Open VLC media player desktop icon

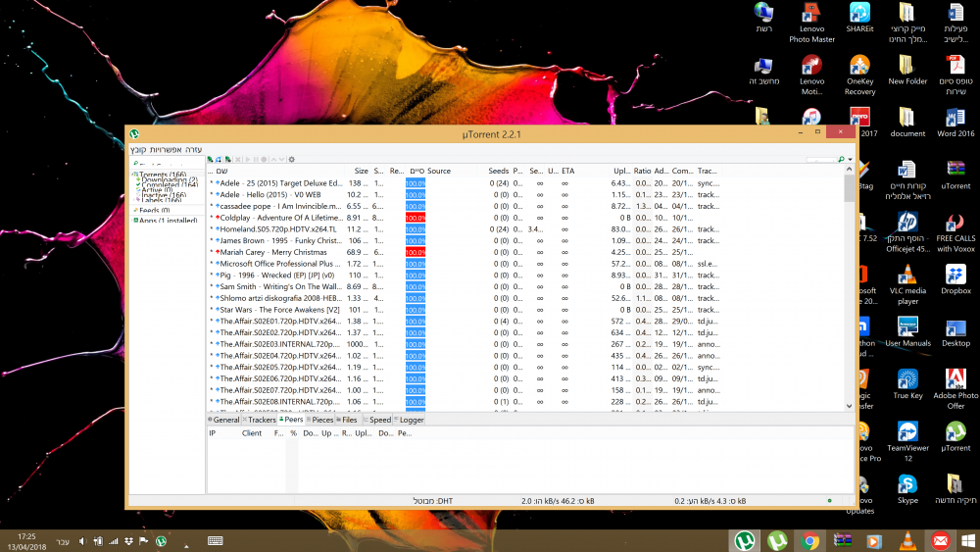click(x=907, y=285)
